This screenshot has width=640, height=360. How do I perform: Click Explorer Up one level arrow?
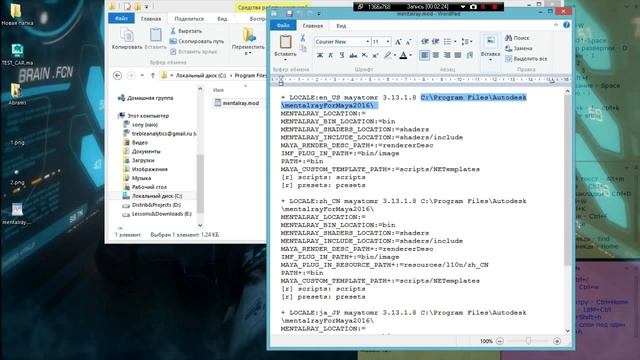click(x=153, y=76)
